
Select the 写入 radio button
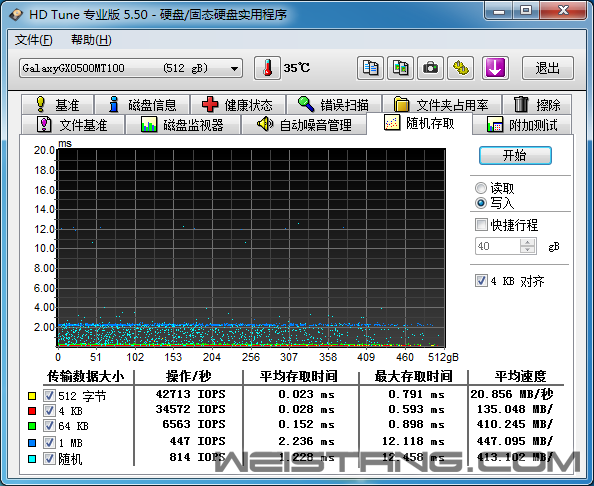coord(481,203)
